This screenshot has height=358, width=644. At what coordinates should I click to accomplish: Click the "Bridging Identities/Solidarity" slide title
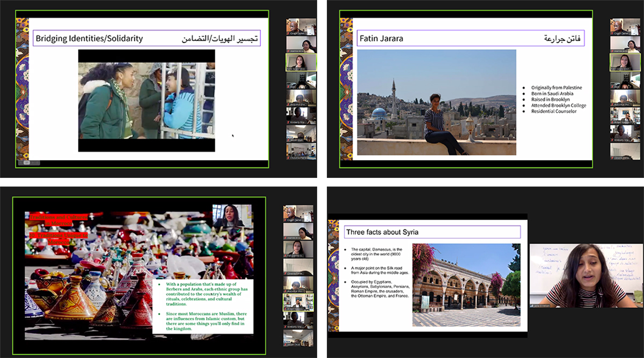click(90, 39)
